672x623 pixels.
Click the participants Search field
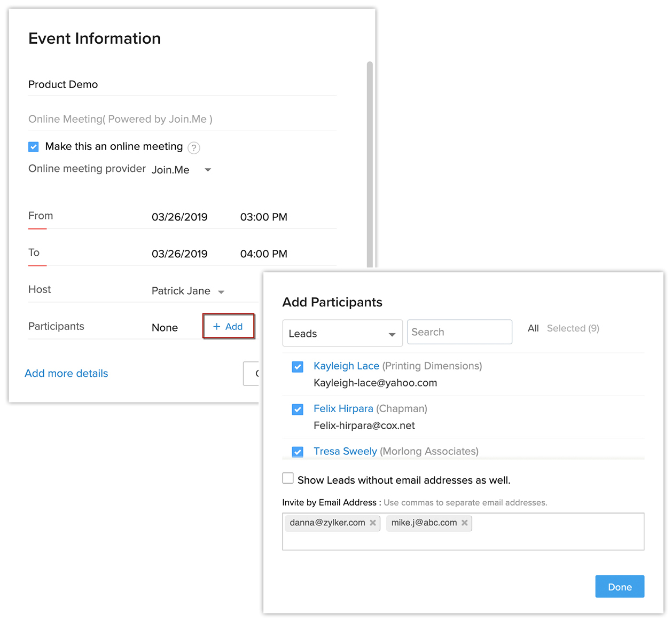point(459,332)
